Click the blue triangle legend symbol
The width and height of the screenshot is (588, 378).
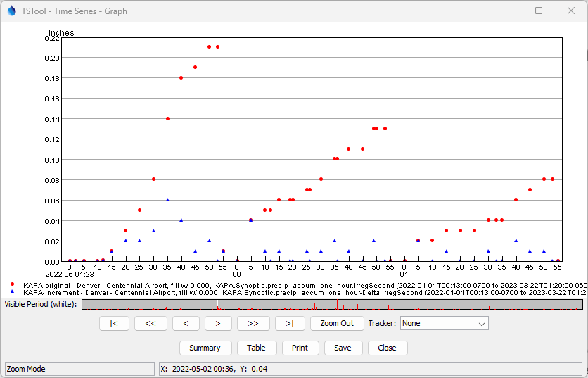coord(13,291)
